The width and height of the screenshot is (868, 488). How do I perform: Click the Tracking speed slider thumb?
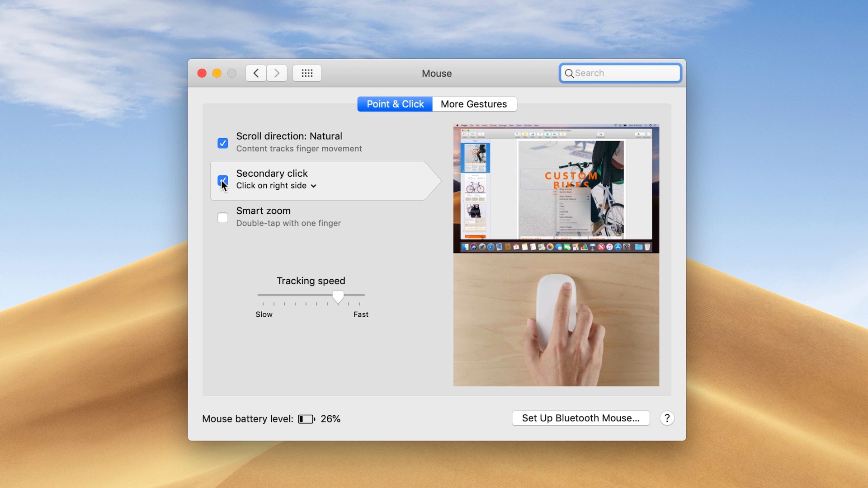[338, 296]
